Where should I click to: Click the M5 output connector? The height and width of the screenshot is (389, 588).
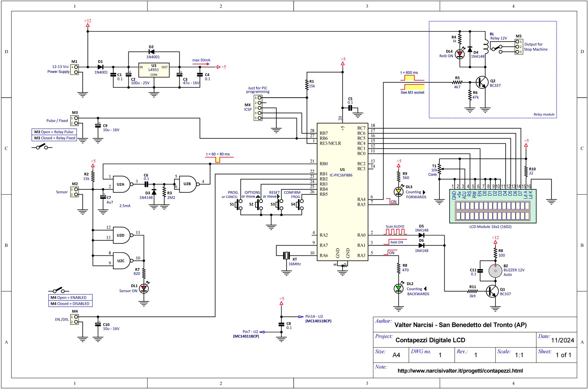[x=519, y=47]
